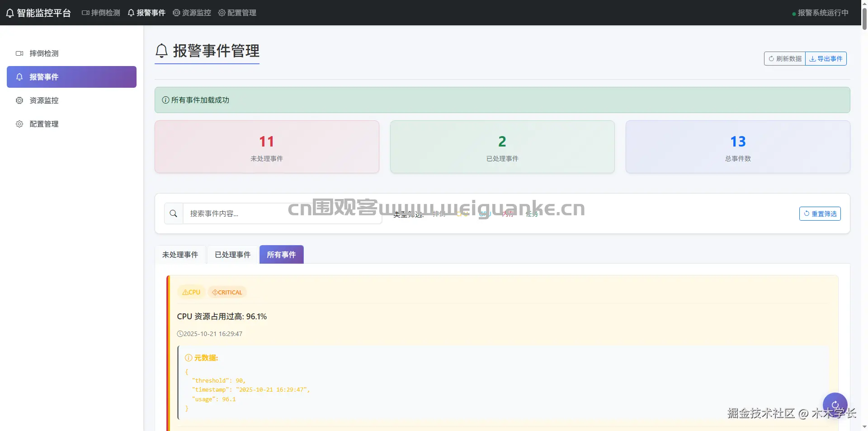Switch to the 所有事件 tab
868x431 pixels.
[x=281, y=255]
